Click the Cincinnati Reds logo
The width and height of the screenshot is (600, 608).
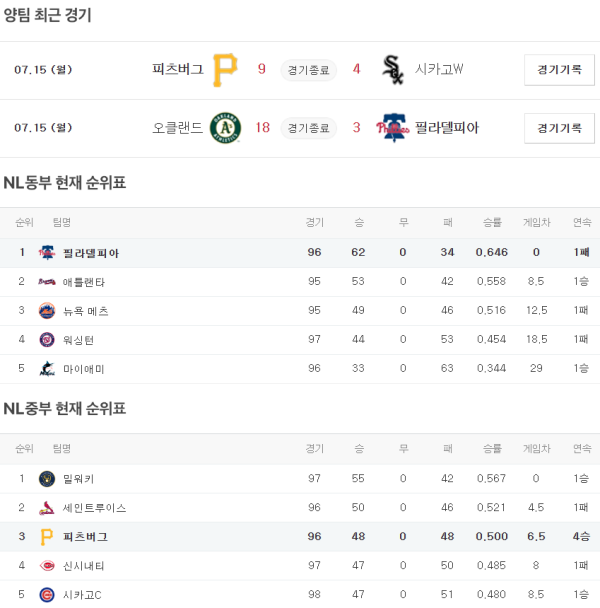pyautogui.click(x=46, y=566)
